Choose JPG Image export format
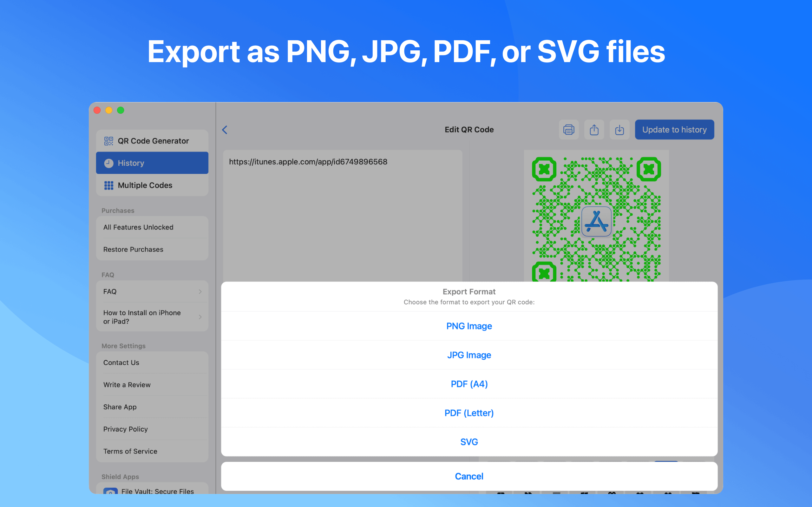This screenshot has height=507, width=812. 469,355
